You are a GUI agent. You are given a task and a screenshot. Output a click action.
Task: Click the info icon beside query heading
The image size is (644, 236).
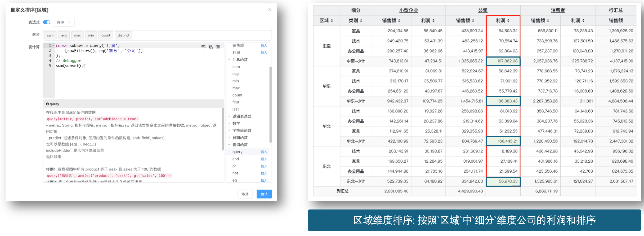47,104
